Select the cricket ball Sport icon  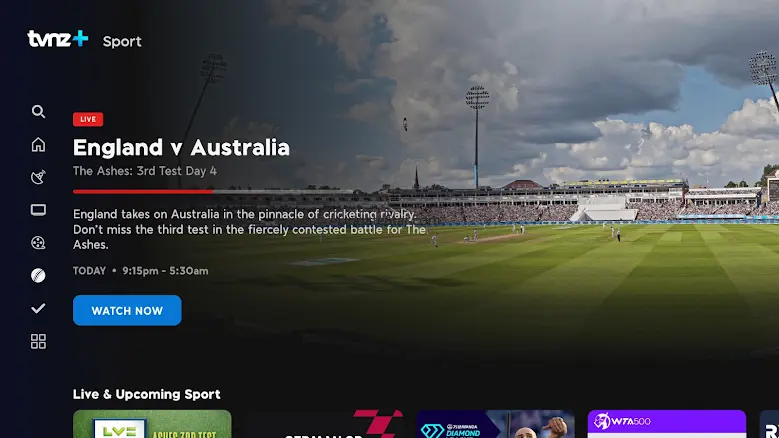(x=38, y=276)
